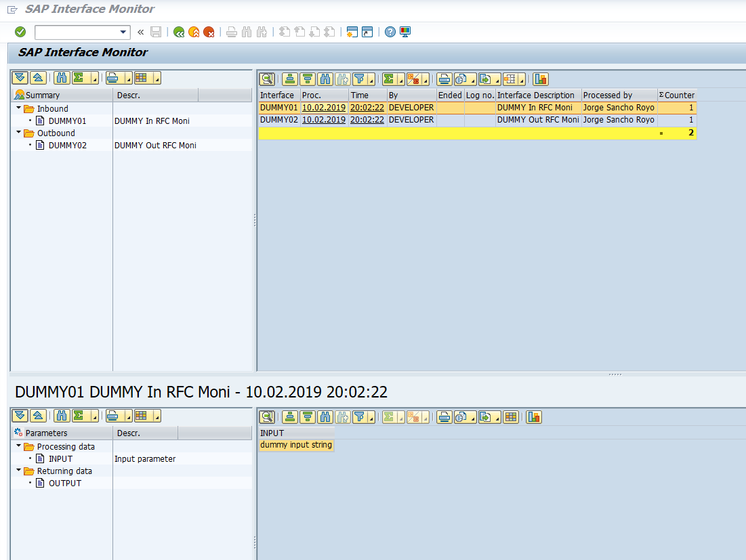Select DUMMY01 in Summary tree
This screenshot has width=746, height=560.
67,121
